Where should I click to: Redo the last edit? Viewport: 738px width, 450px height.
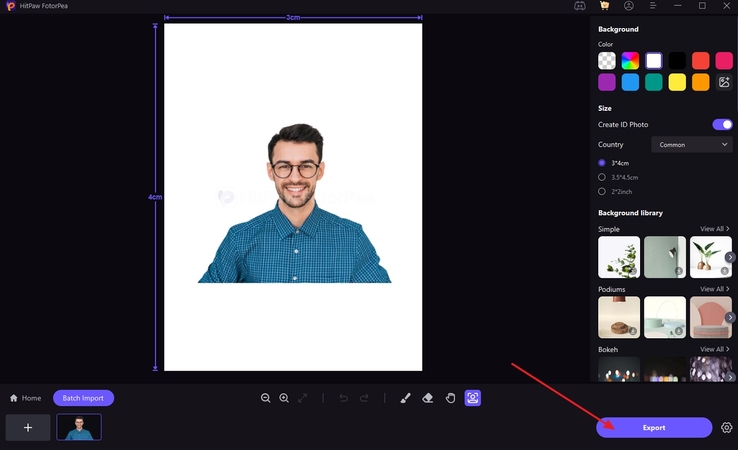[x=364, y=398]
